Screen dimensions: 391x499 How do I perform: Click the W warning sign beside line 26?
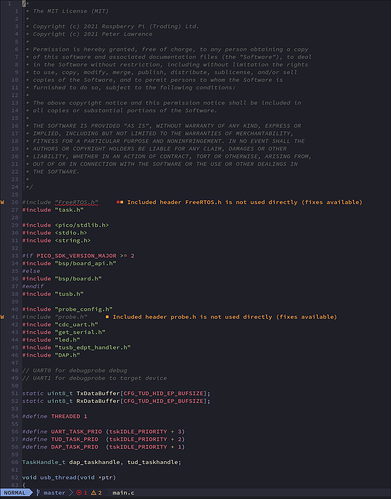(x=2, y=202)
